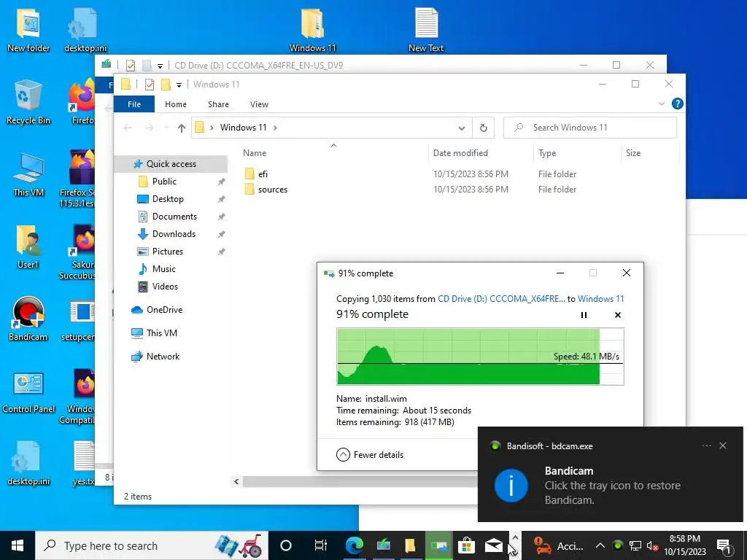Viewport: 747px width, 560px height.
Task: Open the Share ribbon tab
Action: pos(218,104)
